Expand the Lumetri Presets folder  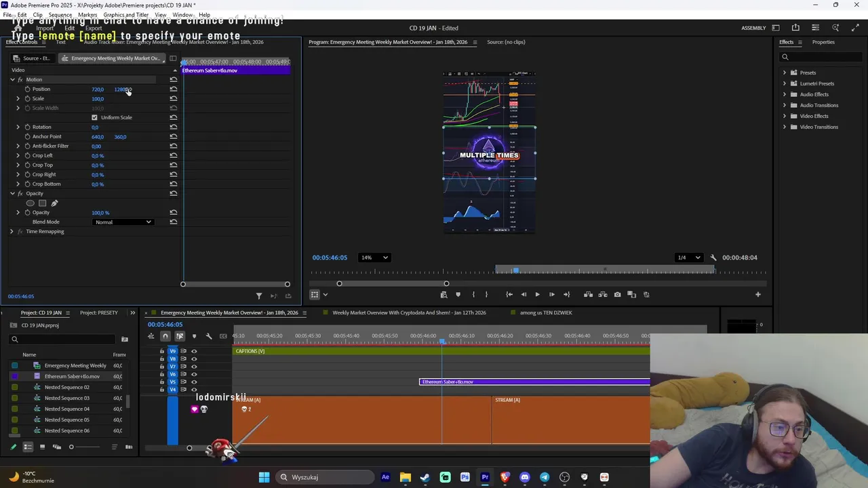click(x=785, y=84)
